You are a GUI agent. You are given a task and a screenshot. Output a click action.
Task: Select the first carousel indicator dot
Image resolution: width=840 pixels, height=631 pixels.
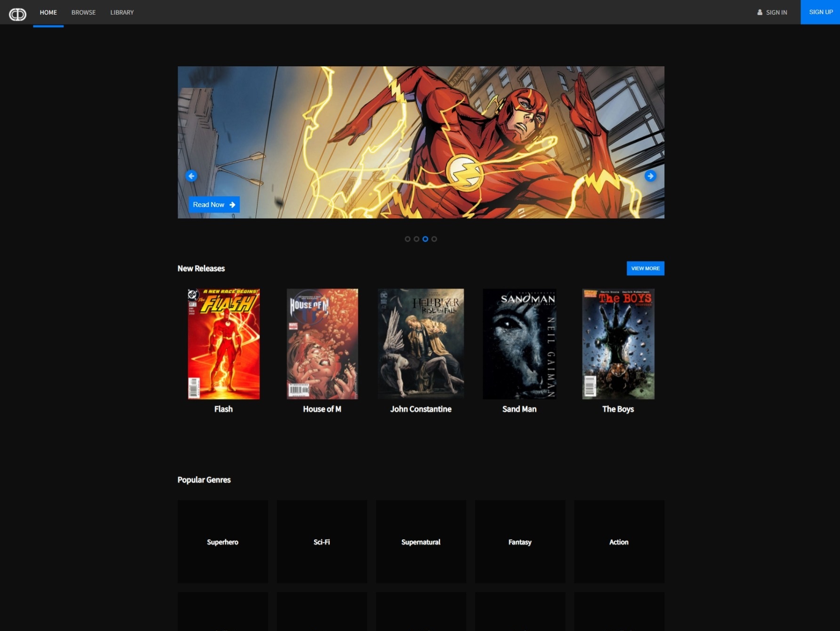pos(407,239)
